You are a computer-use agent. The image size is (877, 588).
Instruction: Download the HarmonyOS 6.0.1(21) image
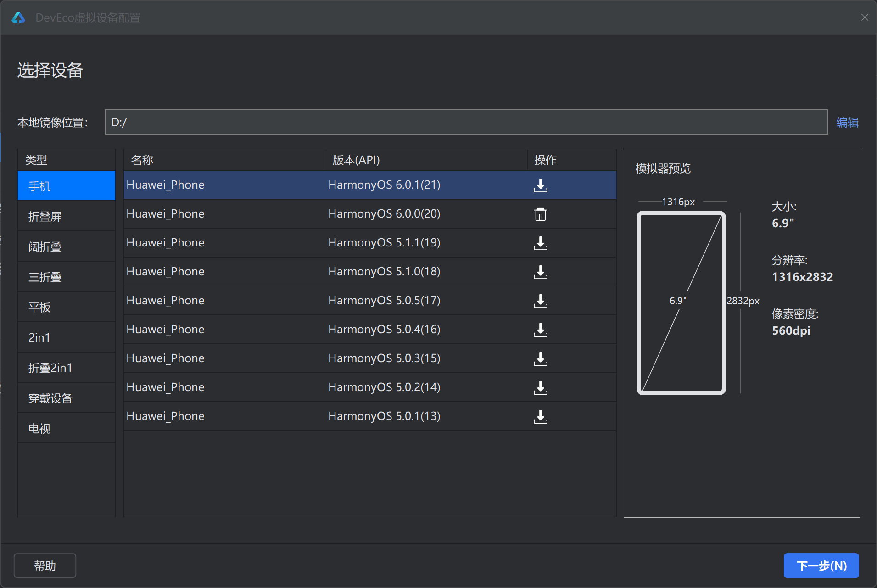pos(541,185)
